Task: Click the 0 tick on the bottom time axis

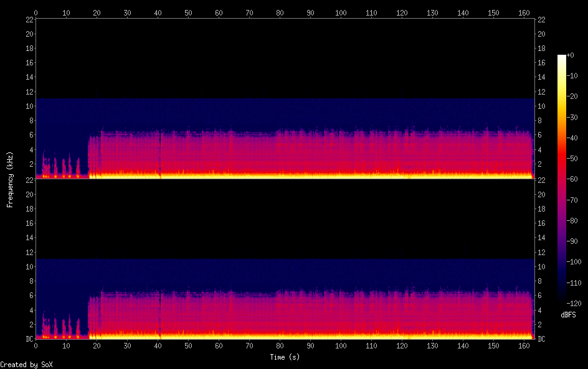Action: click(36, 345)
